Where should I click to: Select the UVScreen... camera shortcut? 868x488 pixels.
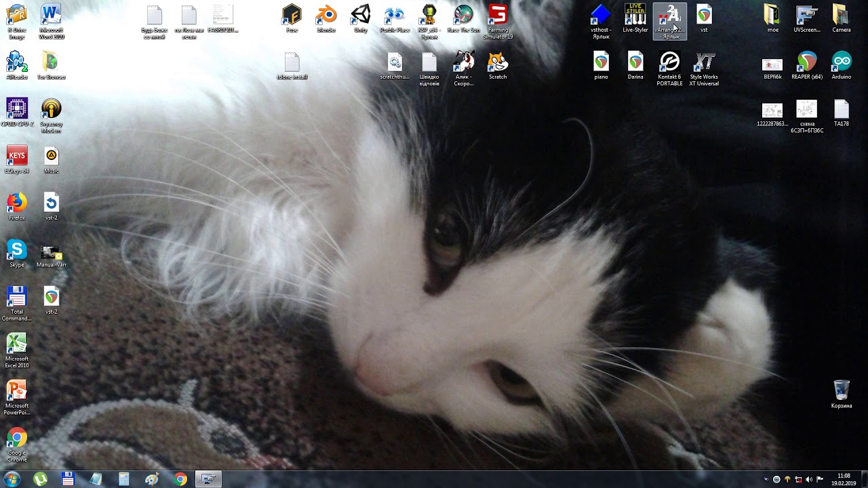click(x=807, y=18)
